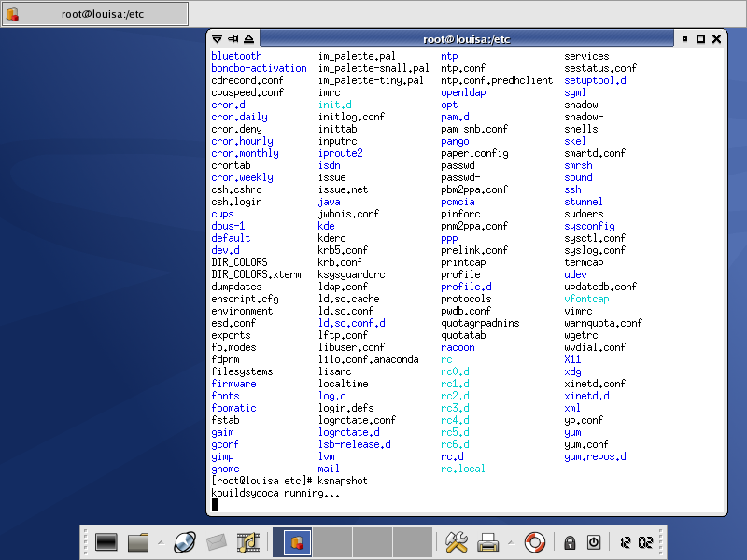Screen dimensions: 747x560
Task: Launch the terminal from the panel
Action: click(x=106, y=541)
